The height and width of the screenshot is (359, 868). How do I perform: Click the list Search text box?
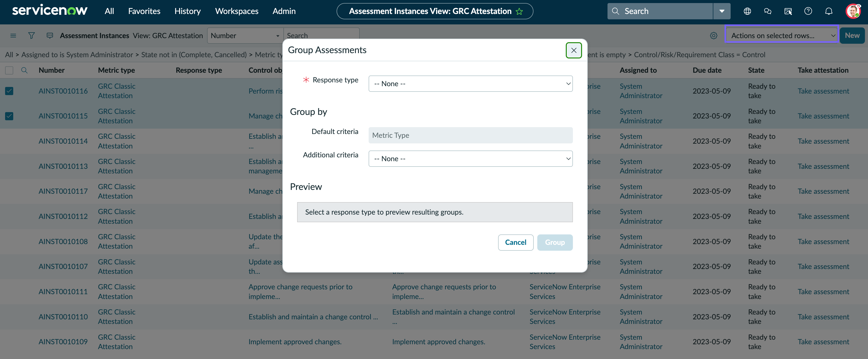click(322, 36)
